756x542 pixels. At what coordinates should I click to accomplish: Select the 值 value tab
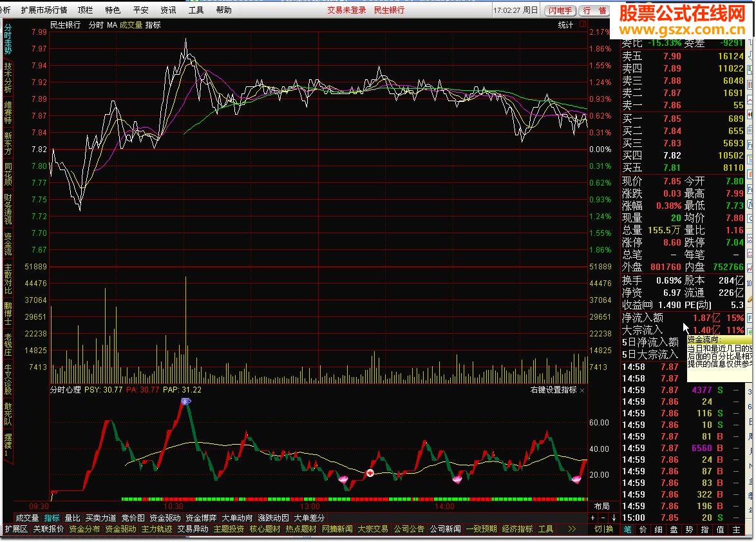[721, 530]
